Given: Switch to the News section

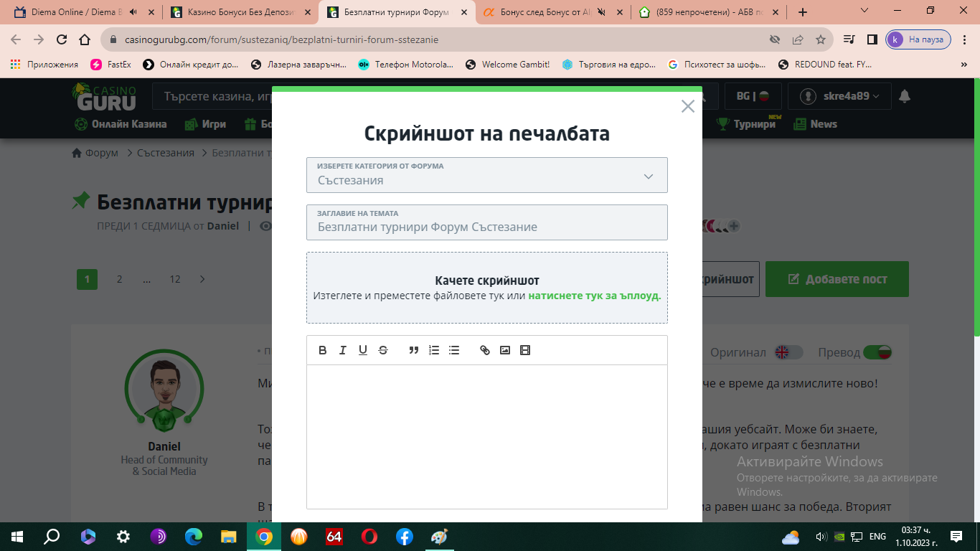Looking at the screenshot, I should (824, 123).
